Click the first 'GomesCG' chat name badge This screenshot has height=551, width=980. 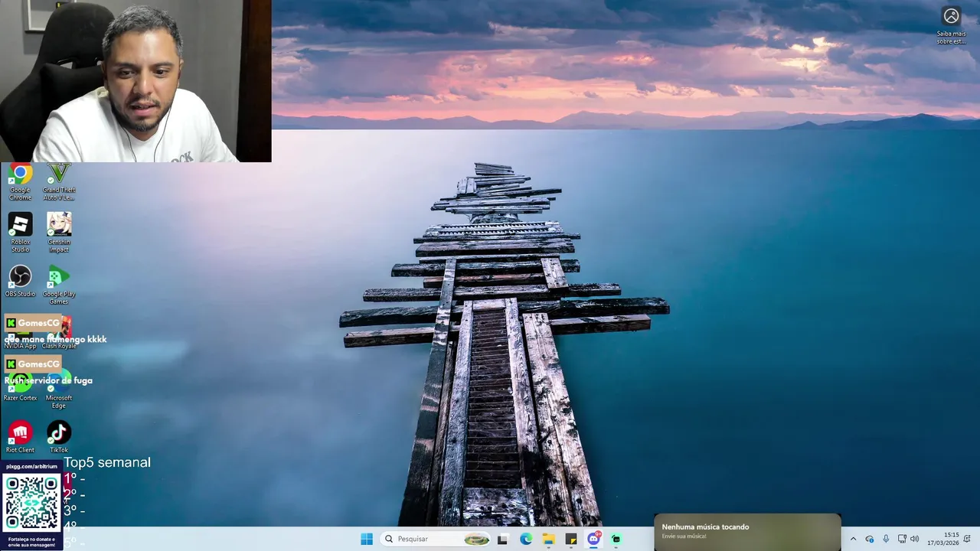tap(33, 323)
